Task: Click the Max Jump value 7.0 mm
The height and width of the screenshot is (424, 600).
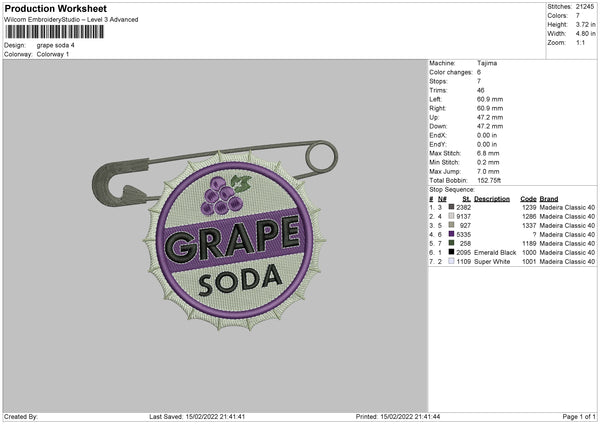Action: 488,171
